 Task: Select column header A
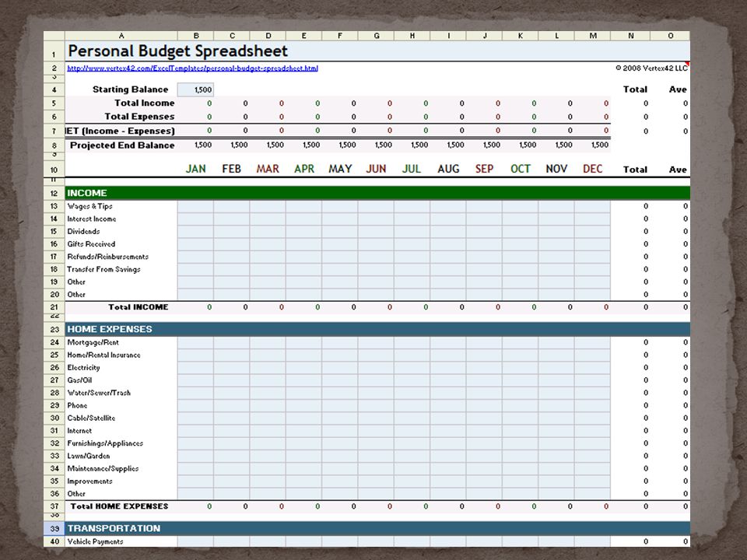click(121, 36)
